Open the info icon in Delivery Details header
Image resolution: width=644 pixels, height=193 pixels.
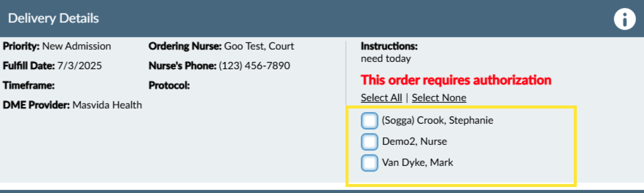[625, 19]
